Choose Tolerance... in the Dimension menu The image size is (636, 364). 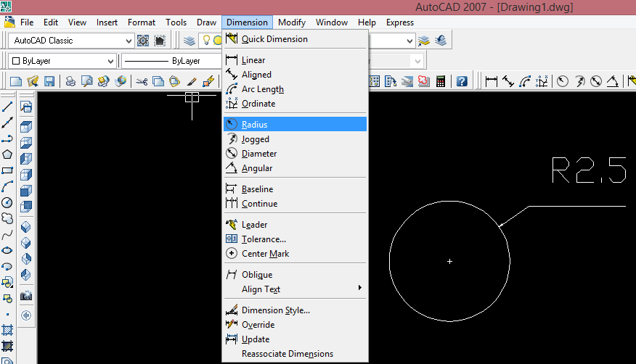pyautogui.click(x=295, y=239)
